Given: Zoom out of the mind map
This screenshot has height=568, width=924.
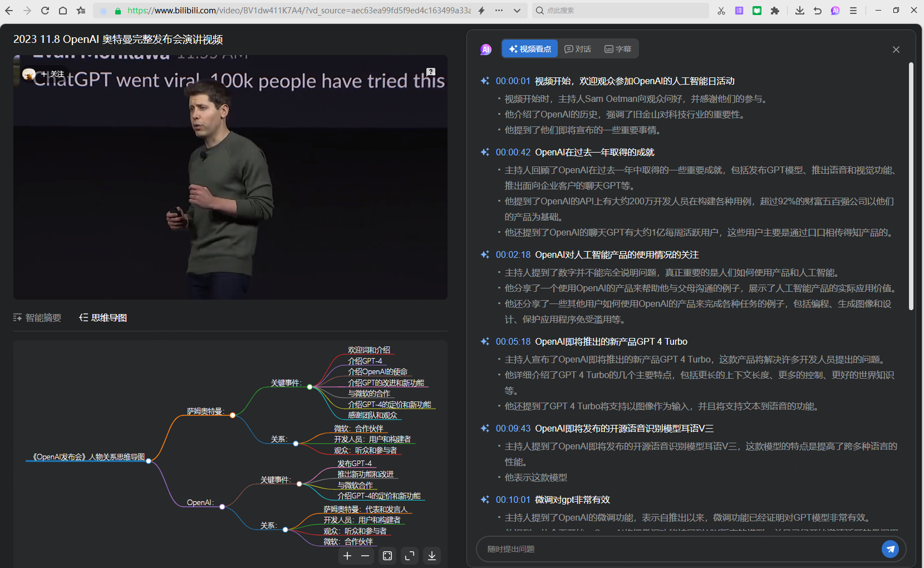Looking at the screenshot, I should 365,556.
